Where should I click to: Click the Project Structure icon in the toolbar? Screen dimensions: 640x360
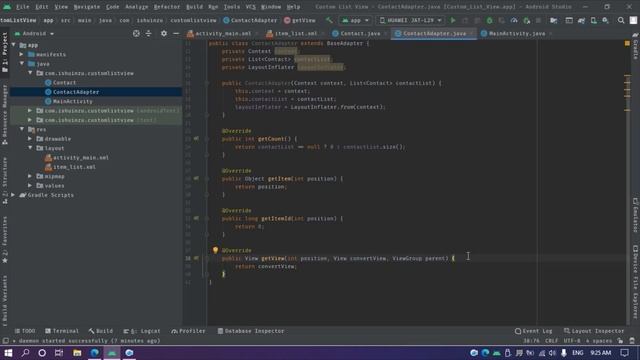coord(553,20)
